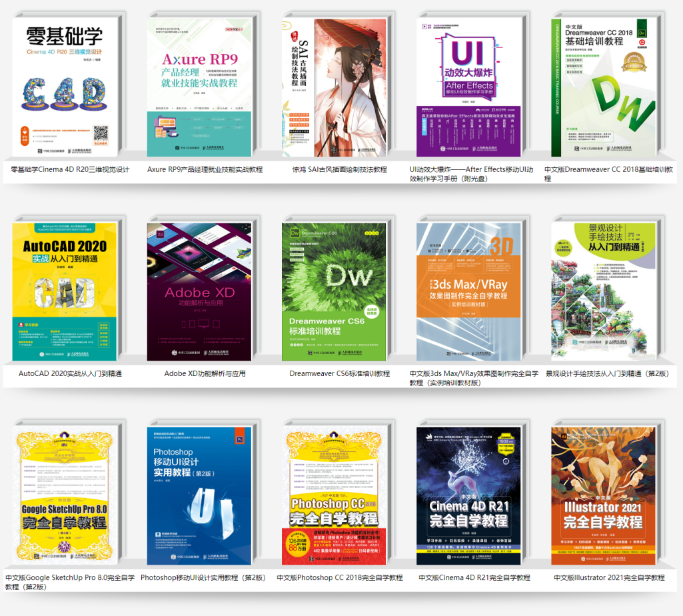Open the 景观设计手绘技法 book cover
683x616 pixels.
(x=603, y=291)
